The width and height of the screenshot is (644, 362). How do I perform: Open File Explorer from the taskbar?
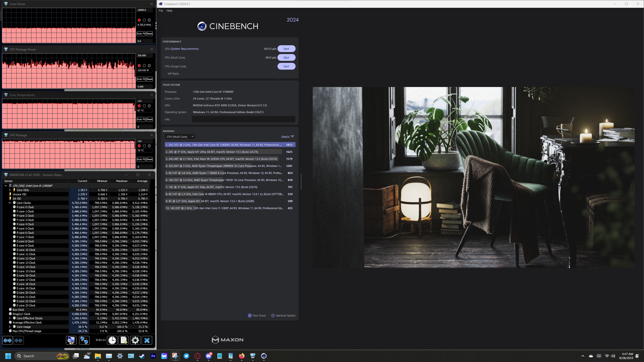point(98,356)
